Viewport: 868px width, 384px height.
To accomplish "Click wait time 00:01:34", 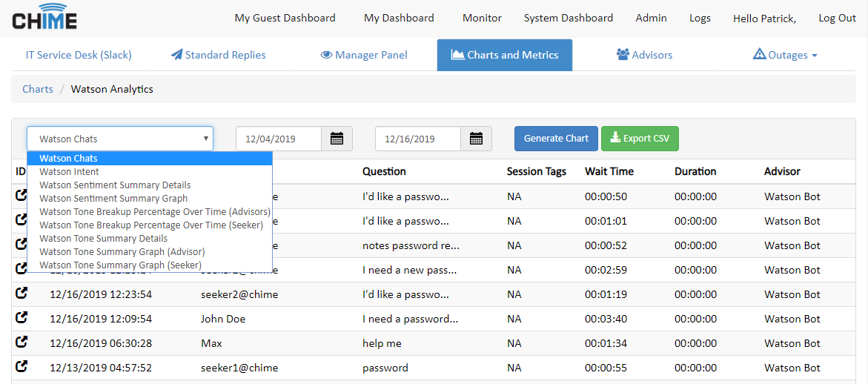I will click(606, 344).
